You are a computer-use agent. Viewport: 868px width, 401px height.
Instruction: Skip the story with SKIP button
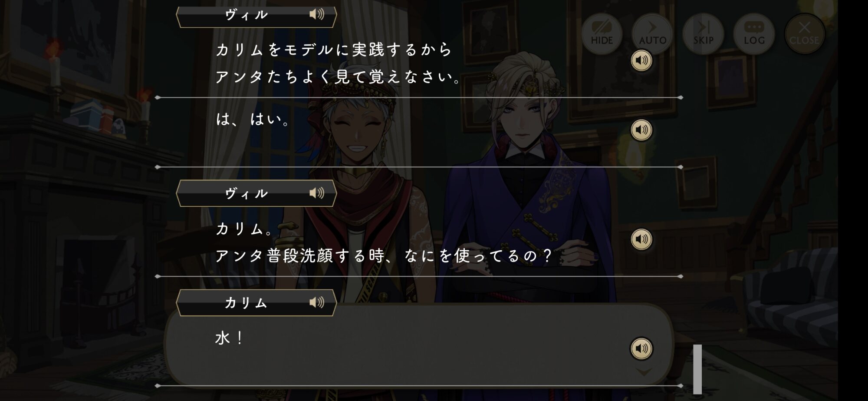tap(703, 33)
